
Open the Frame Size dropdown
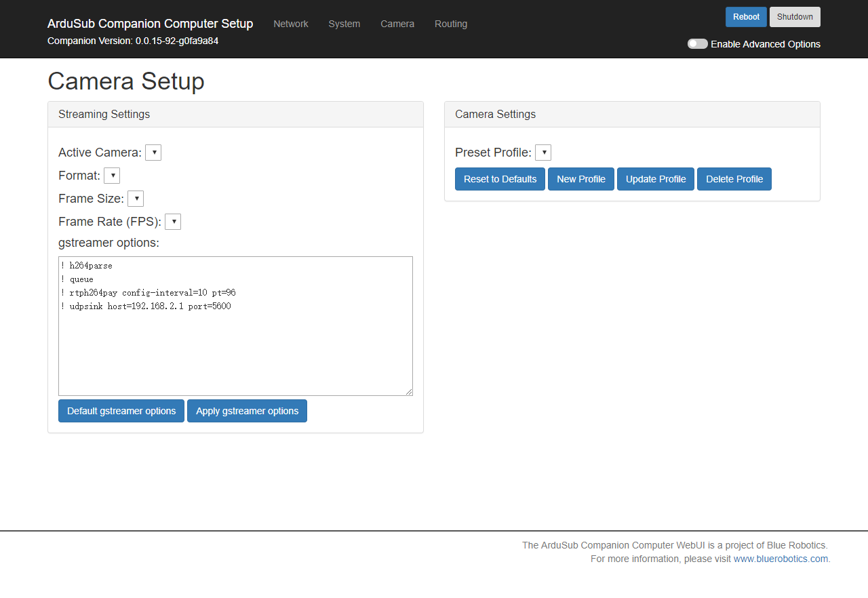136,199
